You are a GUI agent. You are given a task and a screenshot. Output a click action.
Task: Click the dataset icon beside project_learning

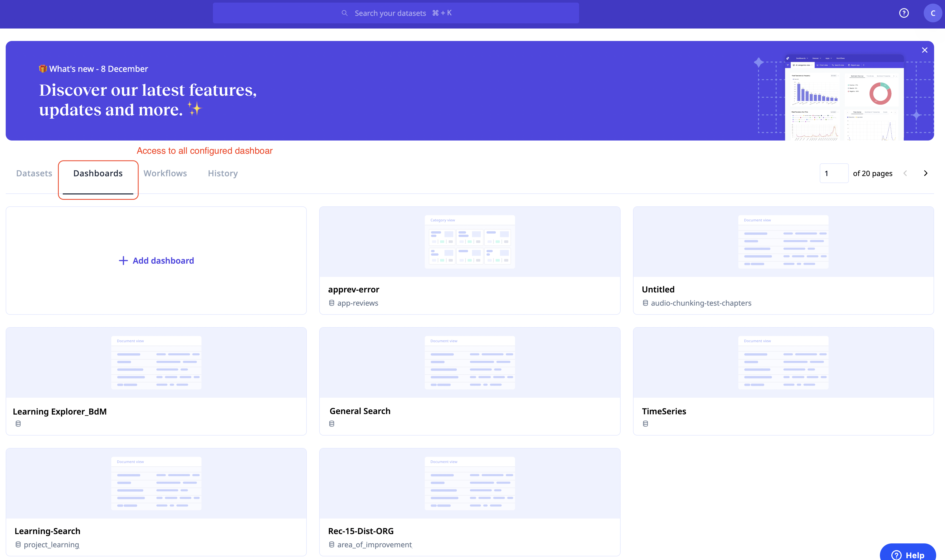(18, 544)
